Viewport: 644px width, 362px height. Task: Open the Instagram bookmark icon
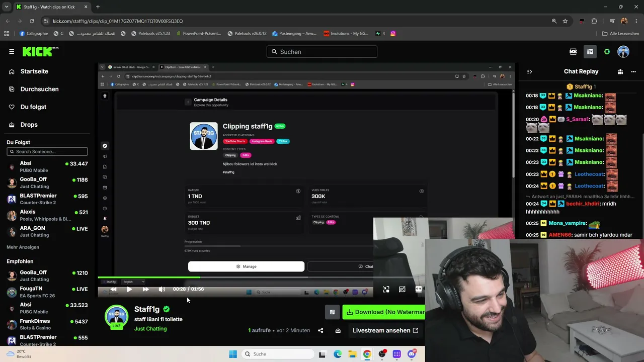coord(393,34)
